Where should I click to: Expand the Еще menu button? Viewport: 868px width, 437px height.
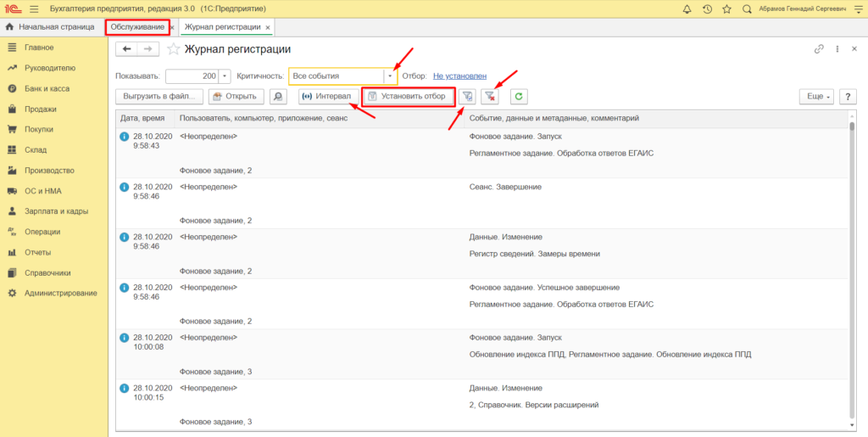tap(816, 97)
